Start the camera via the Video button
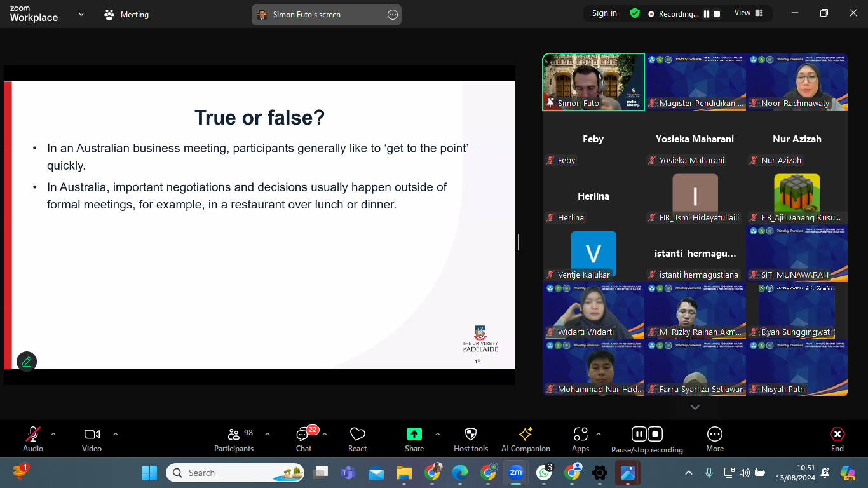This screenshot has height=488, width=868. pos(91,438)
